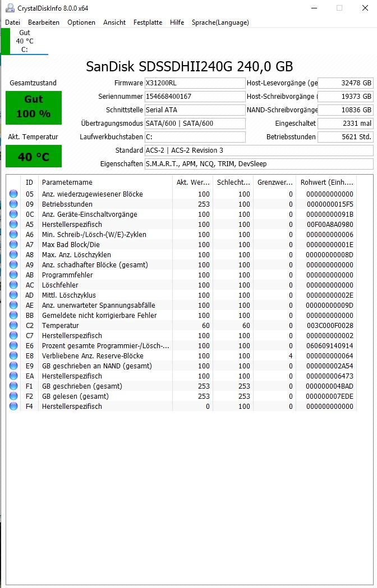Click the Übertragungsmodus field SATA/600
Viewport: 377px width, 588px height.
[195, 124]
